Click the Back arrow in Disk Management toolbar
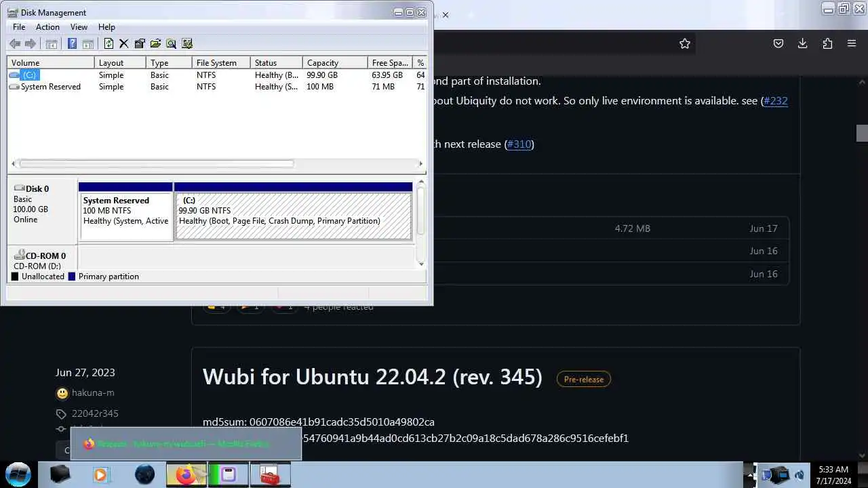 (x=15, y=43)
